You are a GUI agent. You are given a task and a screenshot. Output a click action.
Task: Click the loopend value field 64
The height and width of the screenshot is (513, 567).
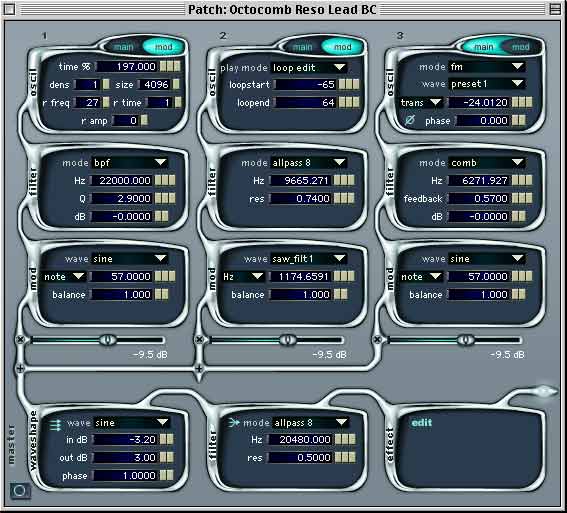pos(306,103)
